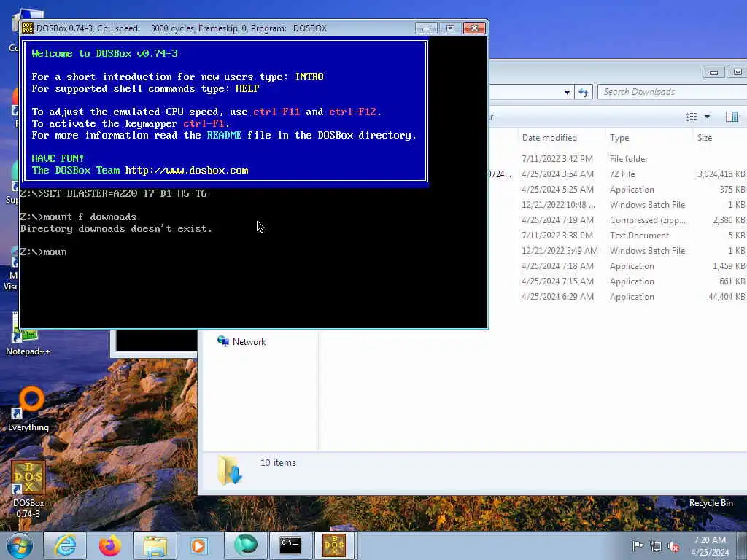Select the 7Z File row of 3,024,418 KB
The image size is (747, 560).
[619, 174]
